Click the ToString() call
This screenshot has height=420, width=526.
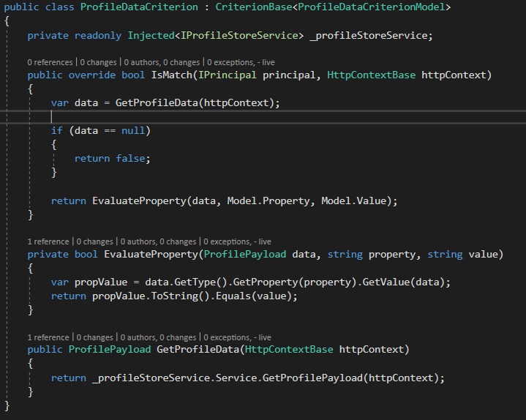pyautogui.click(x=181, y=296)
